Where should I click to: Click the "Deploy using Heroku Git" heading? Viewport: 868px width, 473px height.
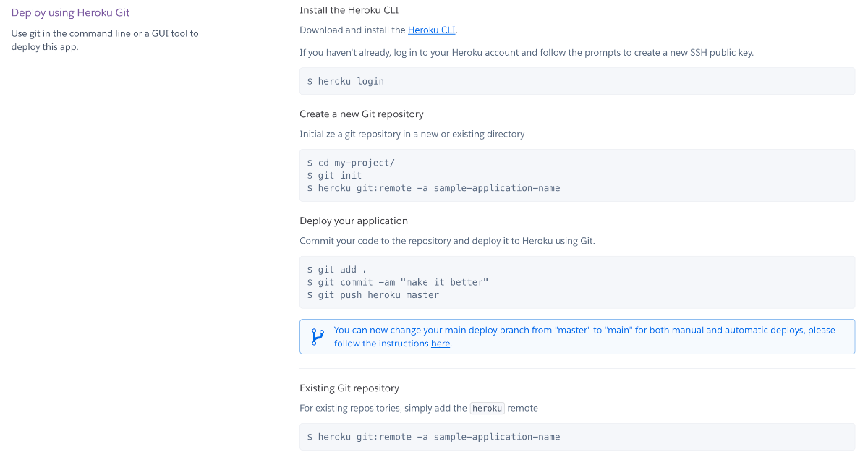(x=71, y=12)
